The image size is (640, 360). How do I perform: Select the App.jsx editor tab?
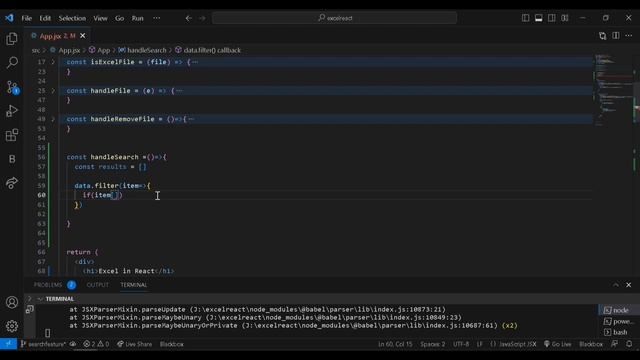(x=58, y=36)
